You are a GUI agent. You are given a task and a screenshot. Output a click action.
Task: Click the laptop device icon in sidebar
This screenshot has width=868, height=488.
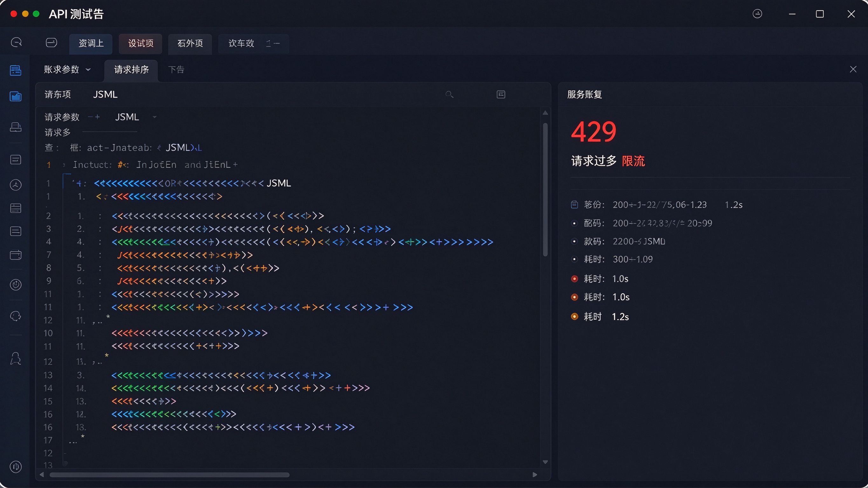[x=16, y=127]
